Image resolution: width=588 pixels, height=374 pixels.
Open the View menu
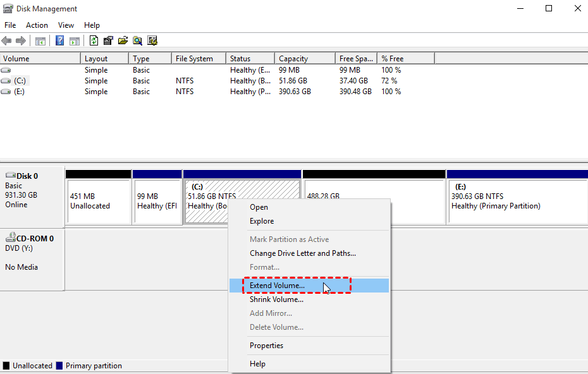click(x=66, y=25)
